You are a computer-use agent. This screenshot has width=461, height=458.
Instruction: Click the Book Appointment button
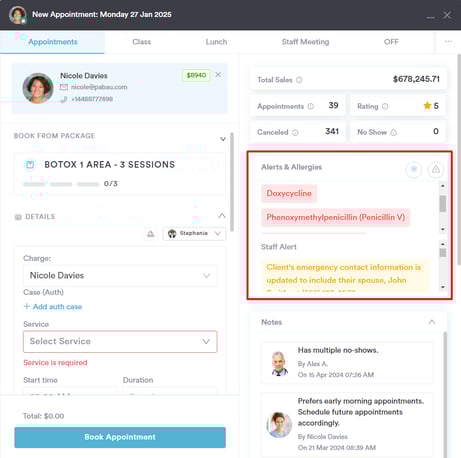pyautogui.click(x=120, y=437)
